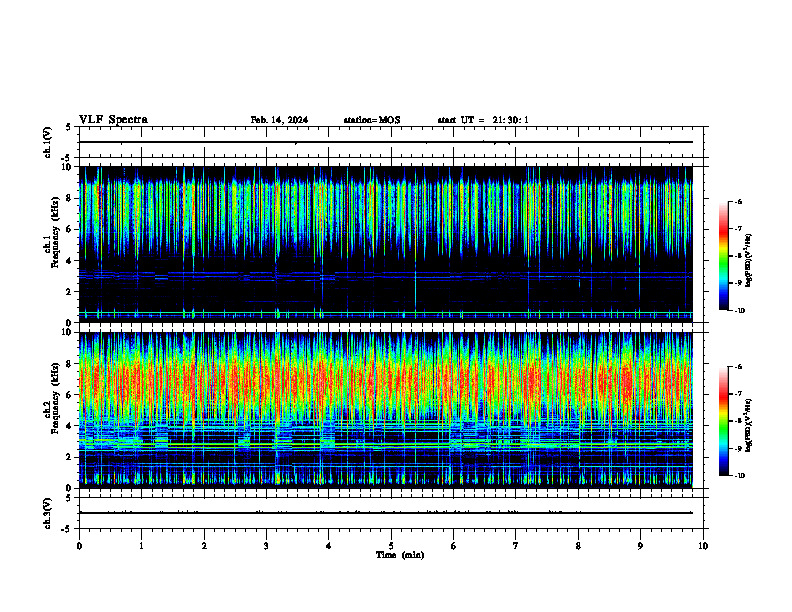Click the ch.1 color bar log(PSD) label
The height and width of the screenshot is (612, 792).
[749, 261]
